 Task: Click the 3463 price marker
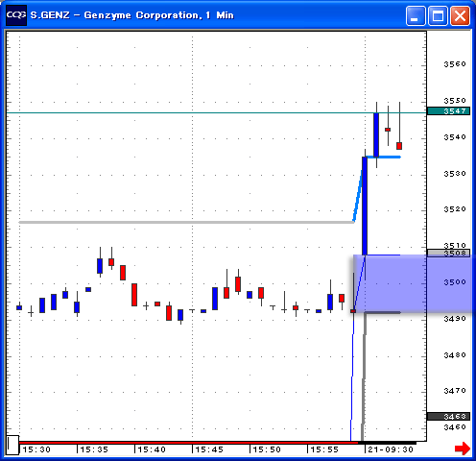(448, 416)
